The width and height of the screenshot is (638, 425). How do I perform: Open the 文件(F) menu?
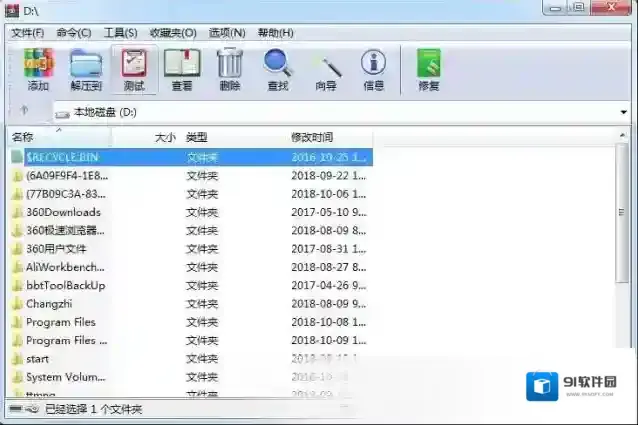click(27, 33)
